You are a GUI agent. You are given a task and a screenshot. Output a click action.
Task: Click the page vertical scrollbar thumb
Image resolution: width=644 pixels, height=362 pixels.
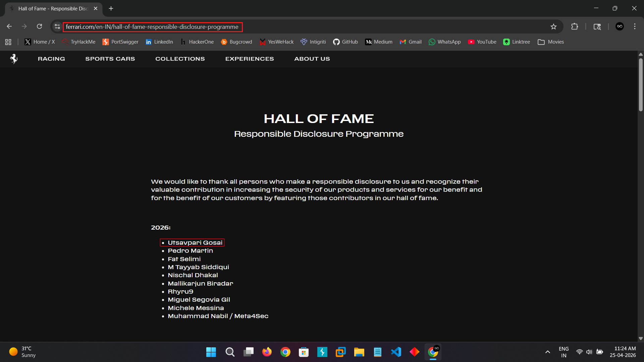point(641,85)
